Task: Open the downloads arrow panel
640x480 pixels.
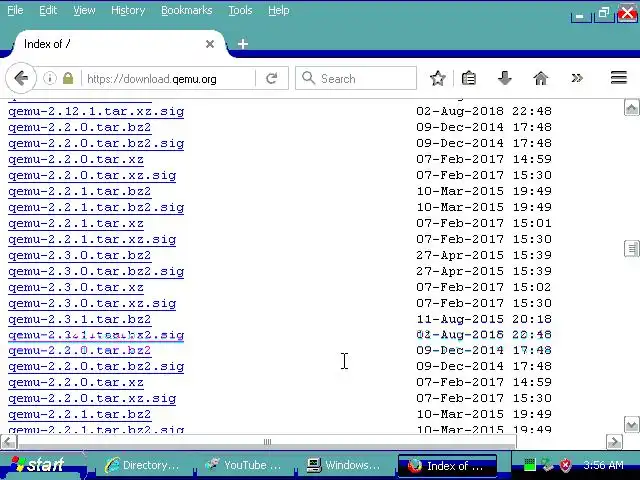Action: [x=504, y=78]
